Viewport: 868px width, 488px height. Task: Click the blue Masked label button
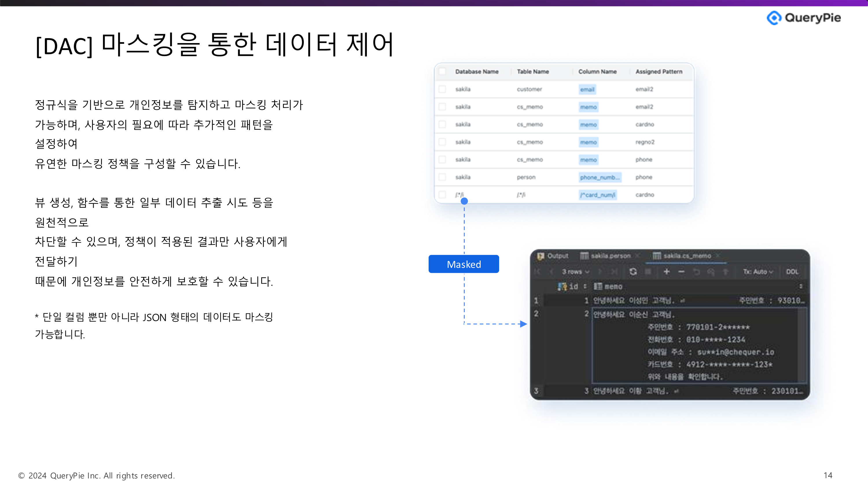coord(464,264)
